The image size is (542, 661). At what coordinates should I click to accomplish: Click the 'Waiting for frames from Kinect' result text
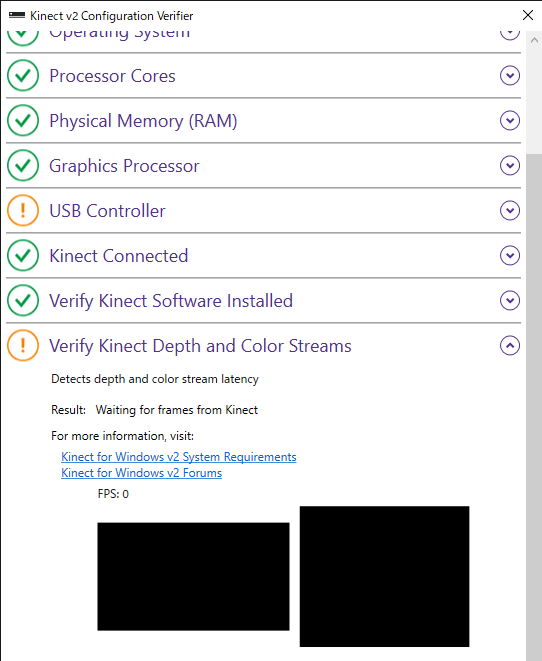pos(177,410)
